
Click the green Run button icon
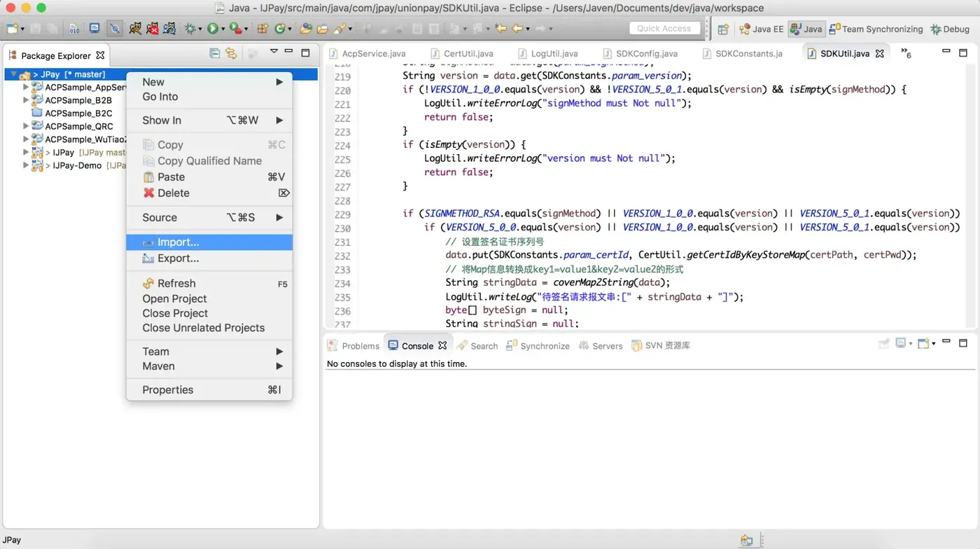coord(212,29)
